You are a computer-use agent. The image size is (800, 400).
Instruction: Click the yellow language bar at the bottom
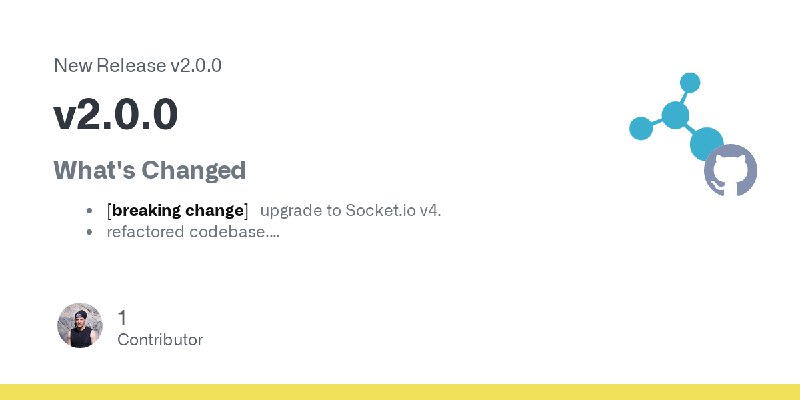pos(400,392)
